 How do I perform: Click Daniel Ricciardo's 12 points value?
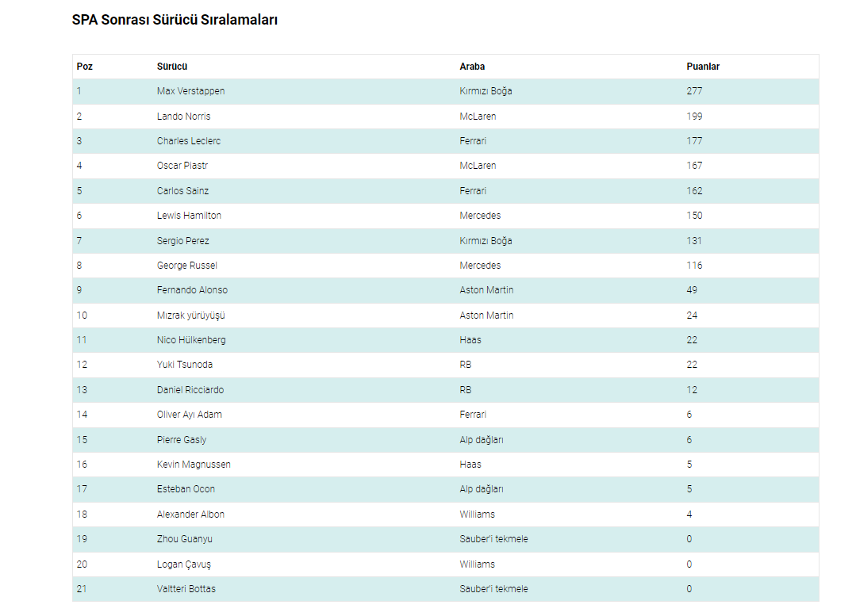click(692, 390)
